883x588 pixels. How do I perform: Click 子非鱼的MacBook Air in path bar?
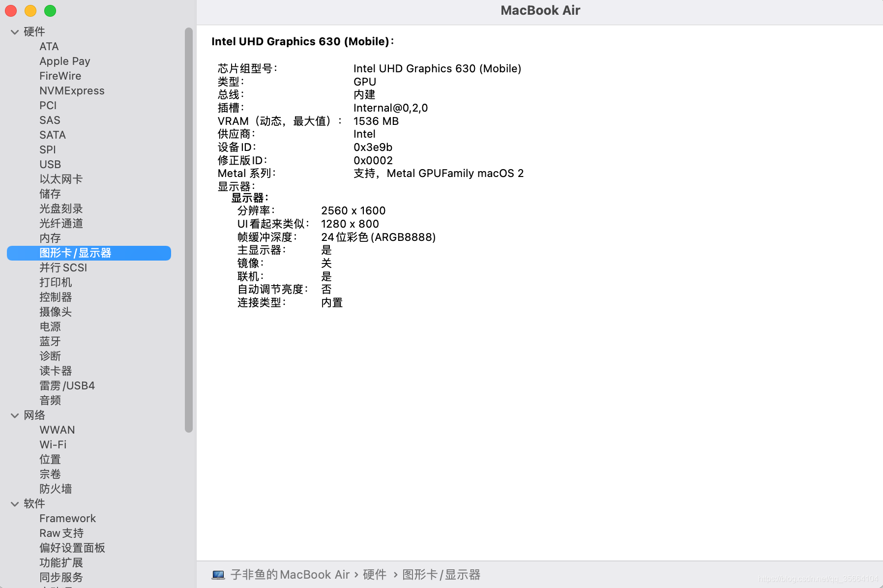tap(290, 575)
